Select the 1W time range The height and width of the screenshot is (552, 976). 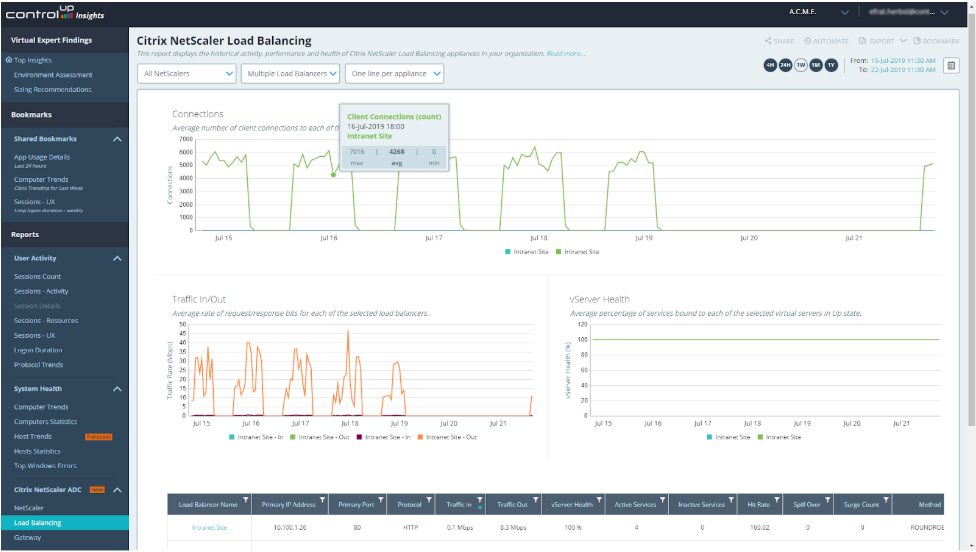click(x=800, y=65)
